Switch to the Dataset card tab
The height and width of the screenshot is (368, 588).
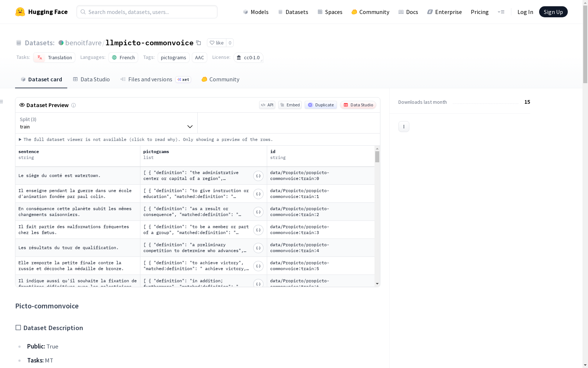[x=41, y=79]
